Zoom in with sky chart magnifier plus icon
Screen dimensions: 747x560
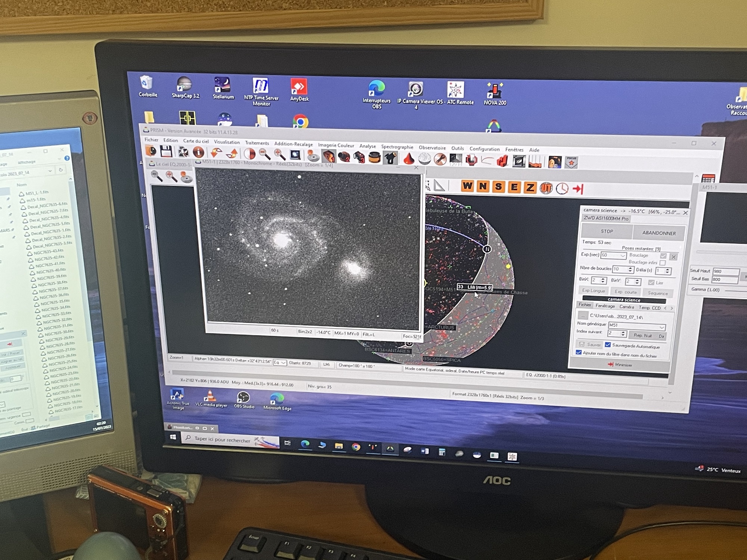coord(171,176)
